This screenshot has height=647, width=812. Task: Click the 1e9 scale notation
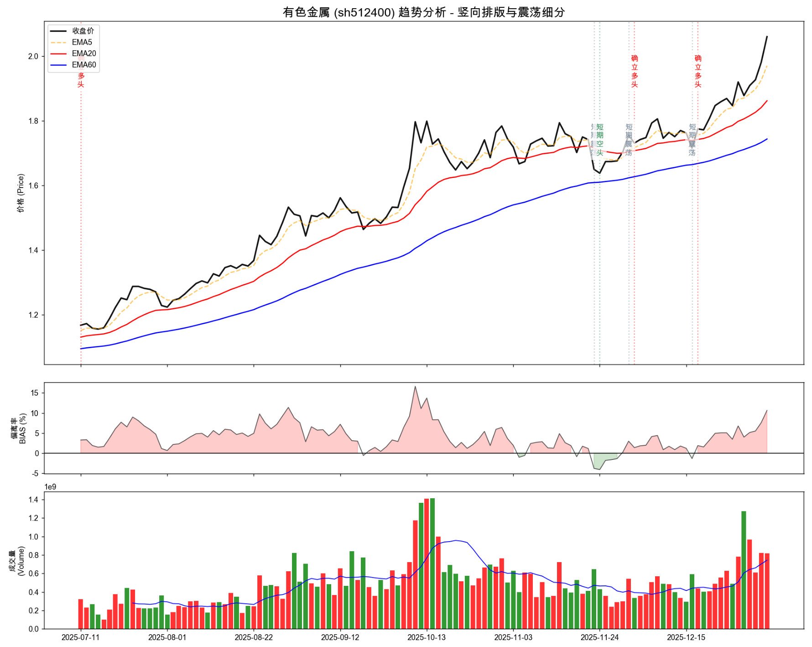pos(50,487)
